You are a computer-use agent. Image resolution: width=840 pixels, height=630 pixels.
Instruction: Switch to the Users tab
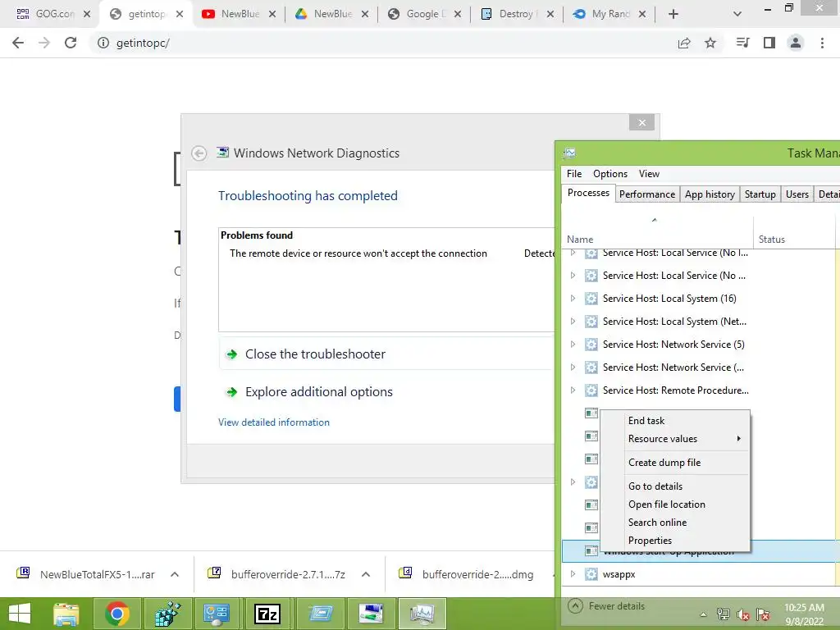(x=797, y=194)
